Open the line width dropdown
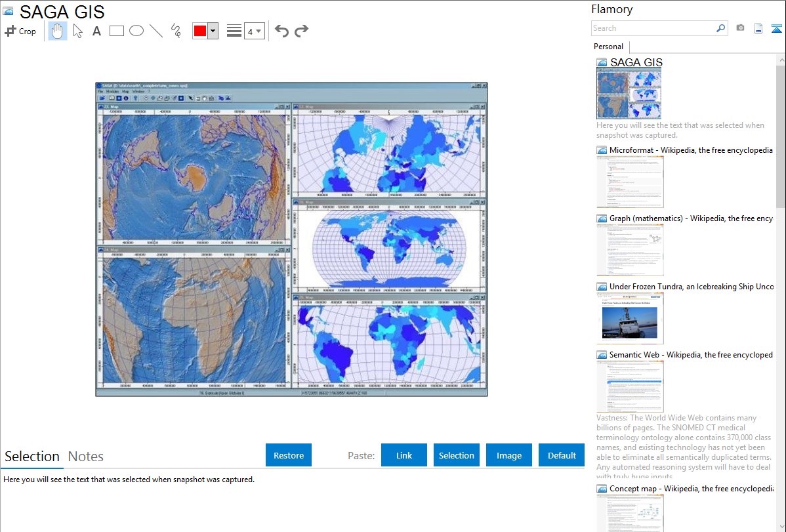The height and width of the screenshot is (532, 786). (254, 31)
